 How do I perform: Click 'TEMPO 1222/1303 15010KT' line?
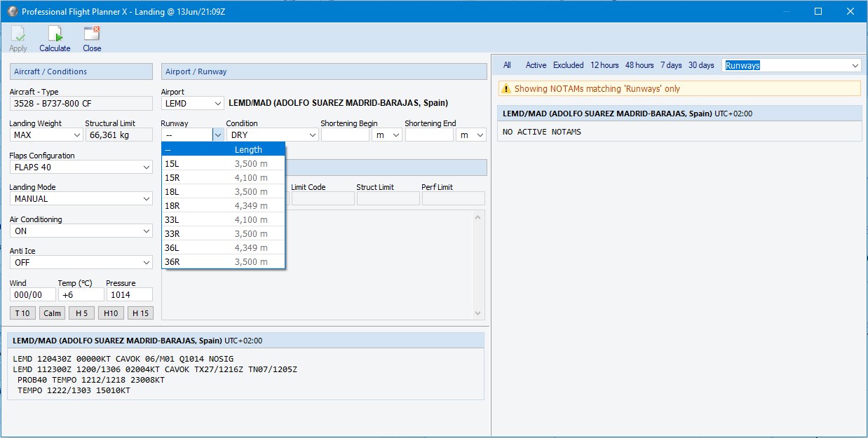coord(74,391)
